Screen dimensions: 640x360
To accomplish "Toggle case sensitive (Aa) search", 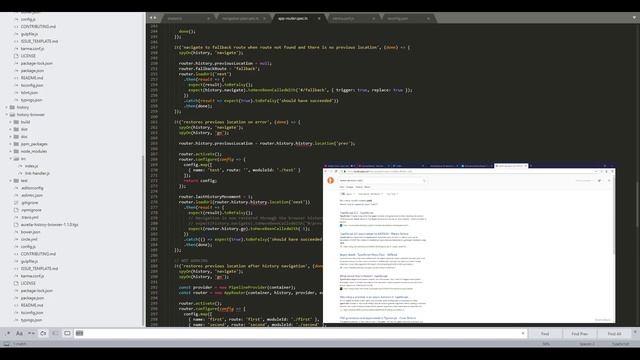I will (x=19, y=333).
